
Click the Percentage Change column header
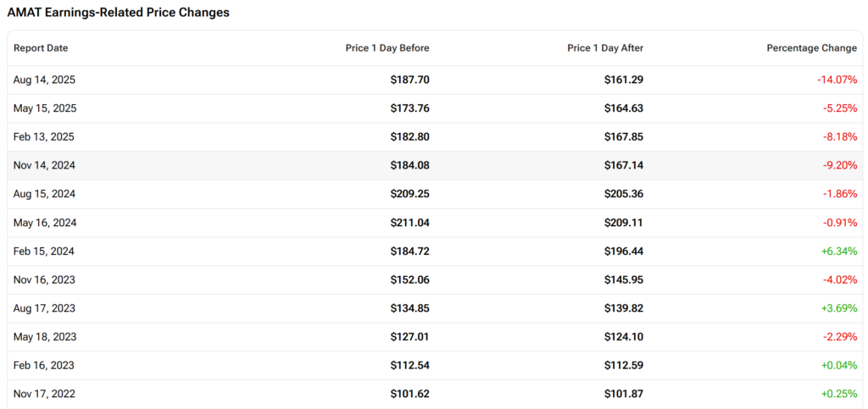[811, 48]
